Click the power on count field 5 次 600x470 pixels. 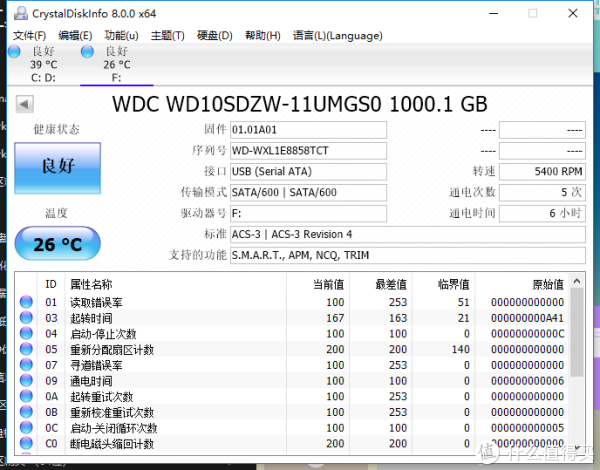[542, 193]
